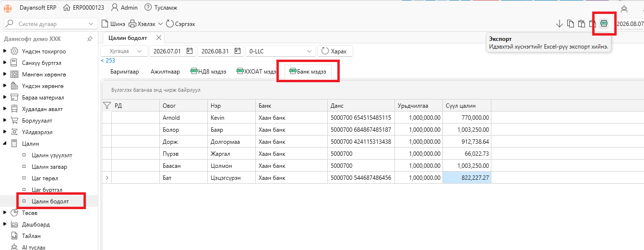Click the Худалдан авалт basket icon
Viewport: 644px width, 250px height.
(14, 109)
